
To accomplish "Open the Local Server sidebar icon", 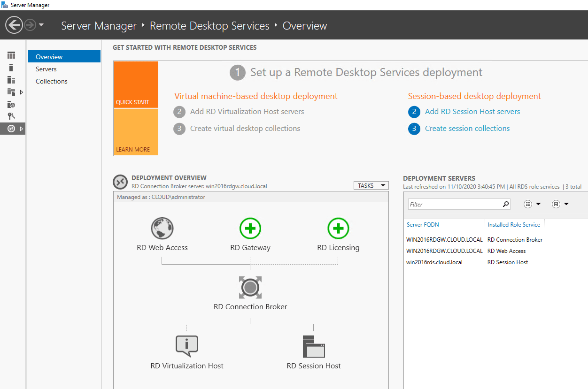I will [x=11, y=68].
